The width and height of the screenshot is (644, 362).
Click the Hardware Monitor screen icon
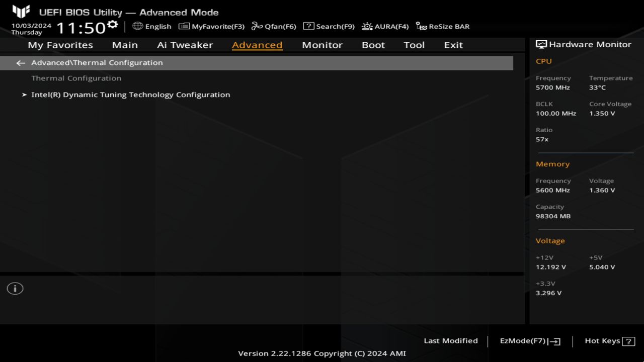click(x=541, y=44)
